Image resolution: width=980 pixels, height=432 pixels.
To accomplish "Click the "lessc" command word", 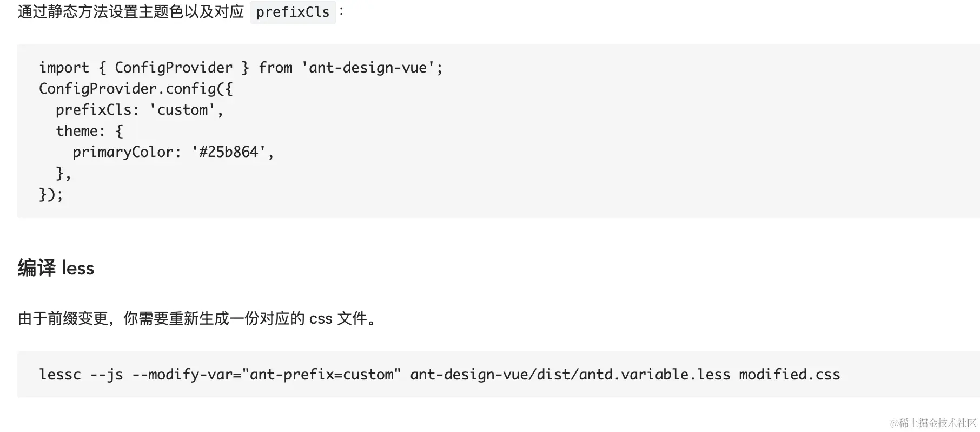I will tap(59, 375).
